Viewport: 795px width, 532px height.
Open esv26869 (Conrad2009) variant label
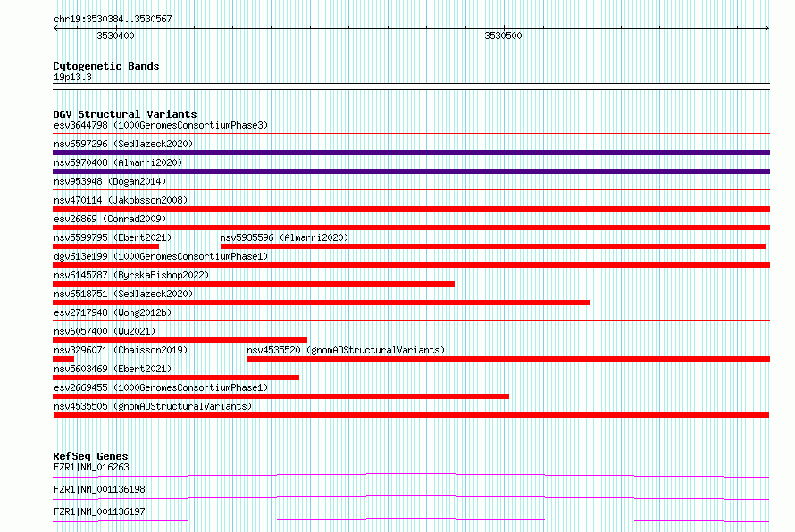110,219
